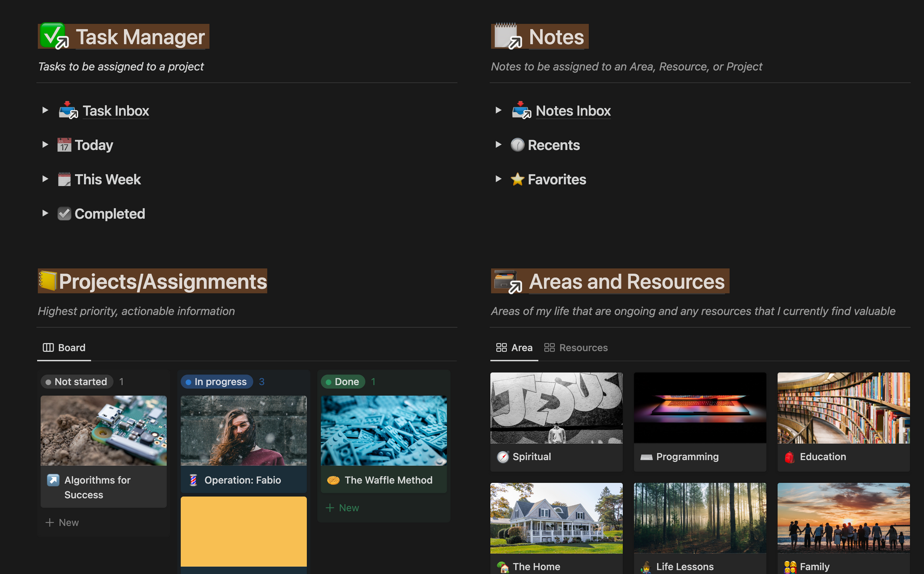This screenshot has width=924, height=574.
Task: Switch to the Resources gallery tab
Action: tap(576, 348)
